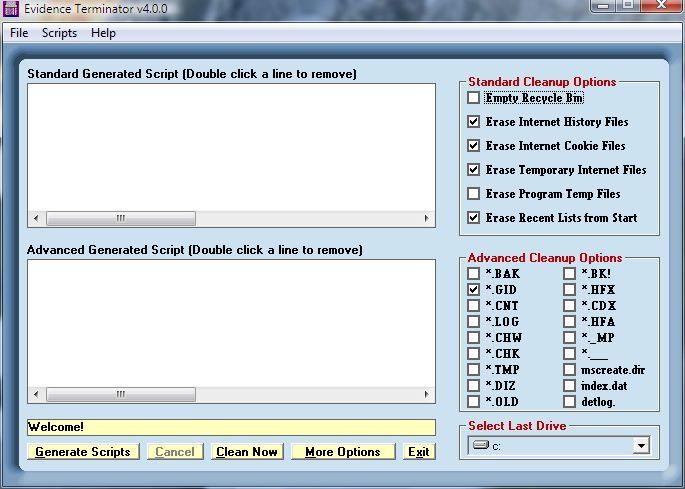Screen dimensions: 685x489
Task: Enable Empty Recycle Bin checkbox
Action: (474, 97)
